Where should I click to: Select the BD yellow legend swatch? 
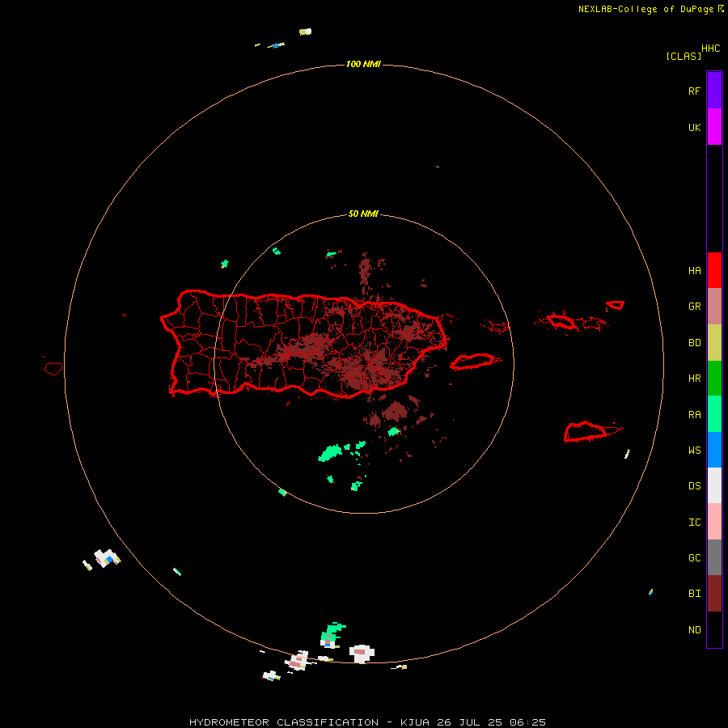click(x=714, y=342)
